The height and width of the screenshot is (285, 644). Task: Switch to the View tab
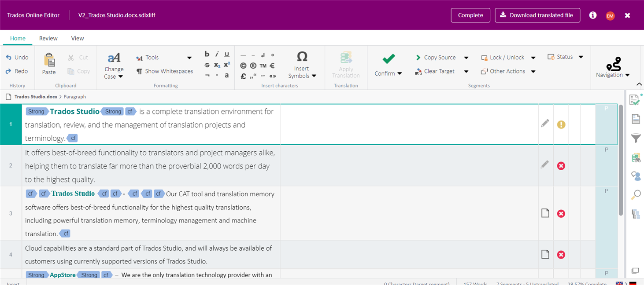[78, 38]
